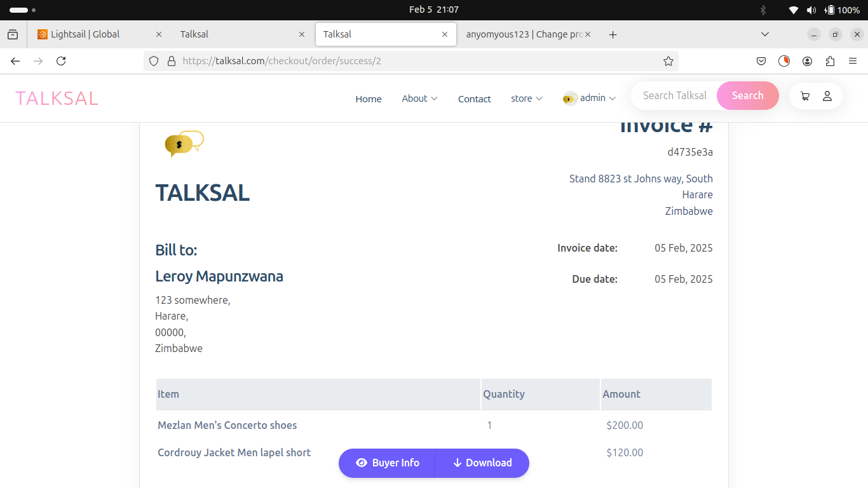Open Cordrouy Jacket Men lapel short item
This screenshot has width=868, height=488.
pyautogui.click(x=234, y=452)
